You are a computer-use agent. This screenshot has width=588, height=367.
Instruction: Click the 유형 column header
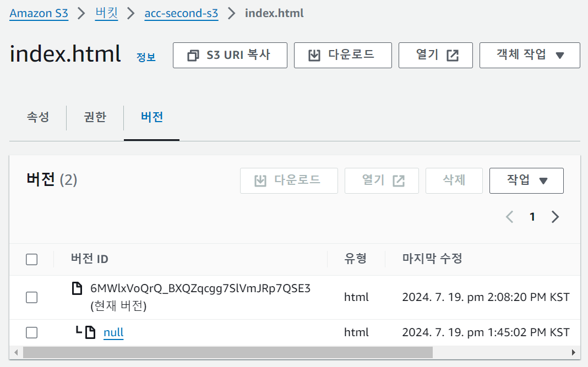point(356,259)
